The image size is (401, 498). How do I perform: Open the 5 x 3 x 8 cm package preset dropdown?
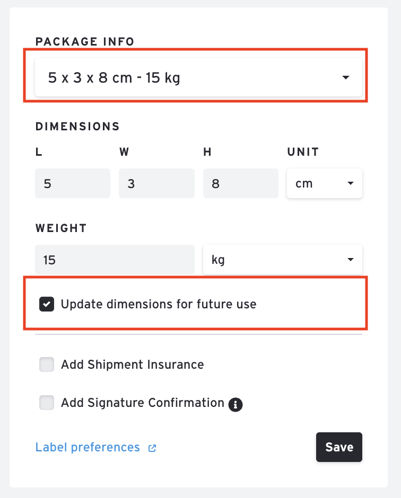pos(198,78)
